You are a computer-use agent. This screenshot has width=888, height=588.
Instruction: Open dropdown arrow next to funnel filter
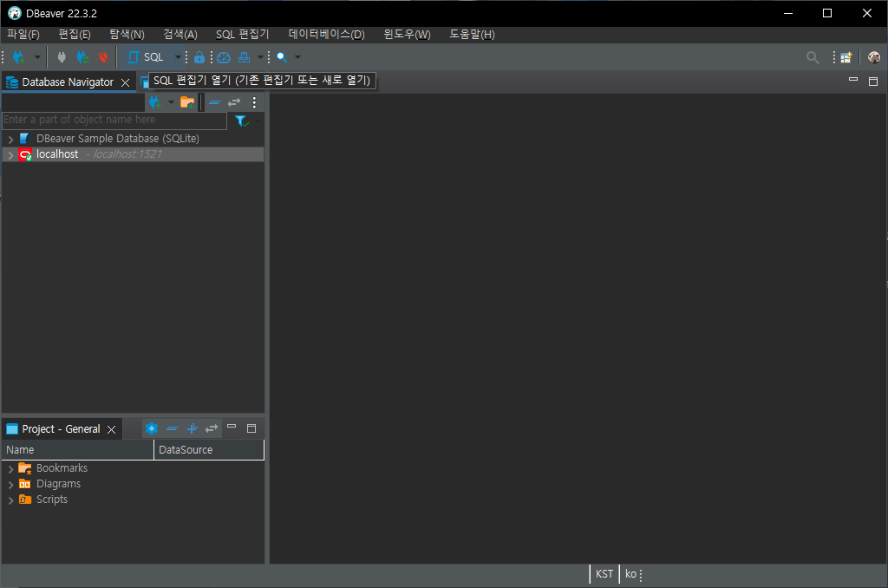point(258,121)
